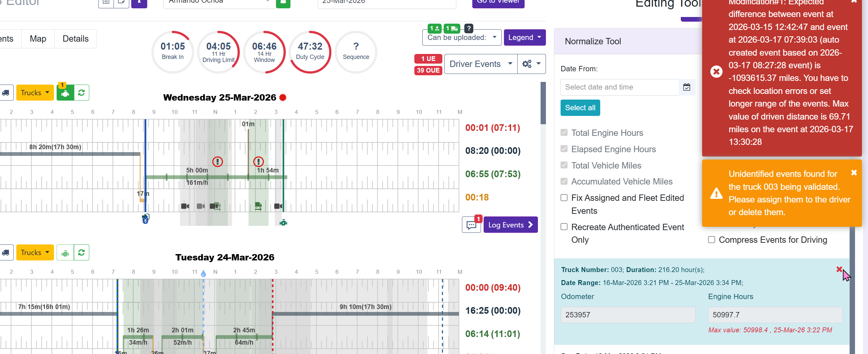Click the camera icon beside the green vertical line
The image size is (868, 354).
pyautogui.click(x=278, y=206)
